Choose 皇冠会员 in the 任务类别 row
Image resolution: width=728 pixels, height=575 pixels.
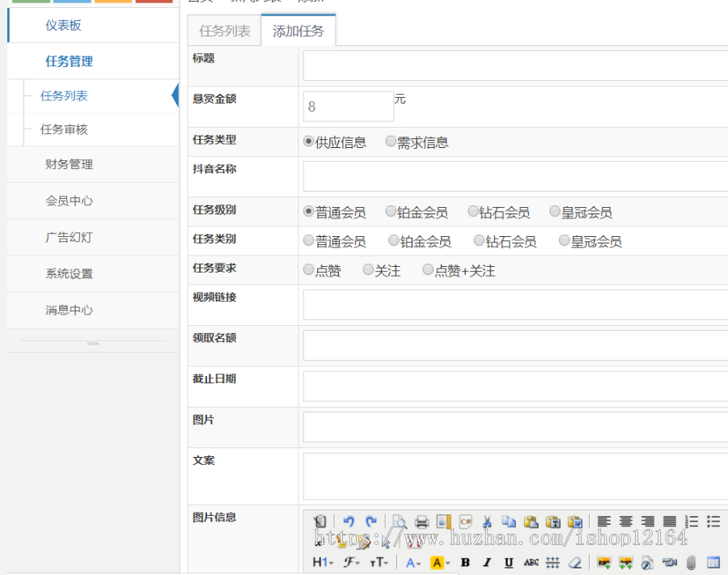(565, 240)
